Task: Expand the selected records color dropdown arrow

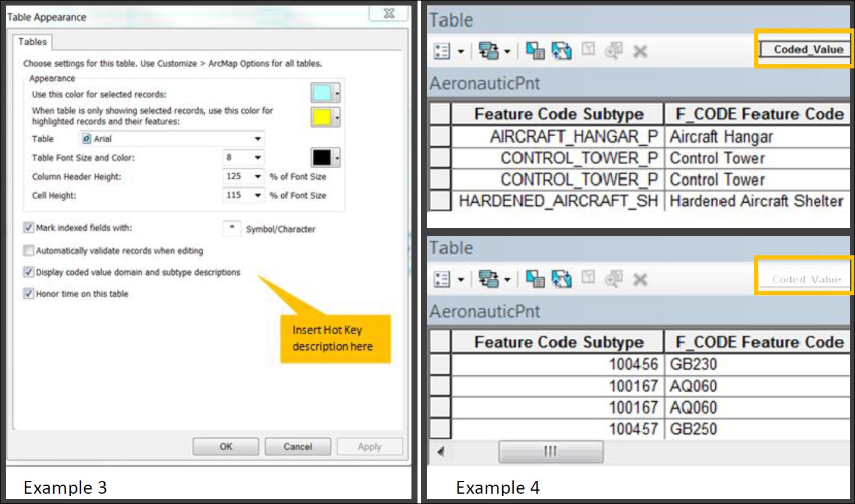Action: [x=338, y=94]
